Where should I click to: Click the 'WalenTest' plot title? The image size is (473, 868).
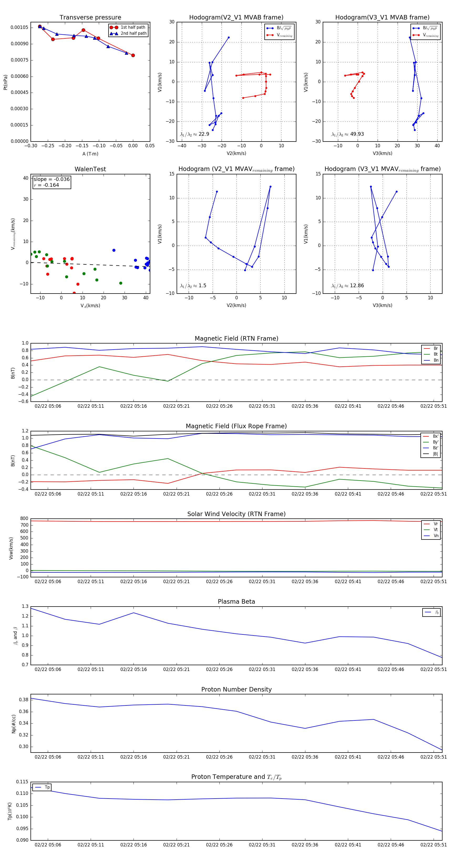tap(90, 169)
